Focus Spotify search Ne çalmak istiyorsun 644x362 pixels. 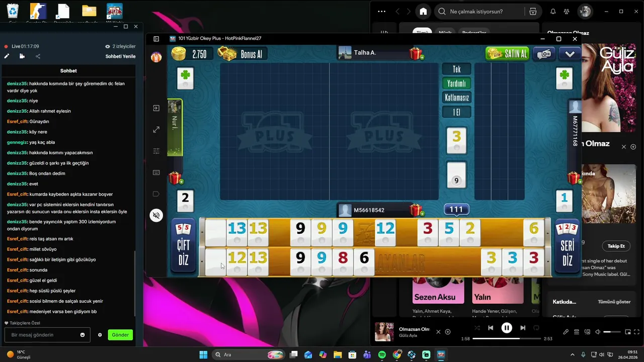coord(476,12)
